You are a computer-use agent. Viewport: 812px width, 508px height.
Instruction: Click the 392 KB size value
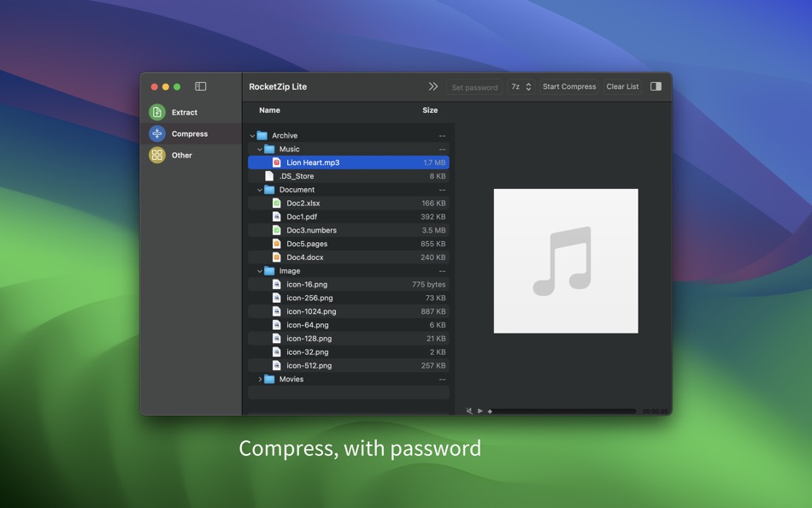pyautogui.click(x=433, y=216)
